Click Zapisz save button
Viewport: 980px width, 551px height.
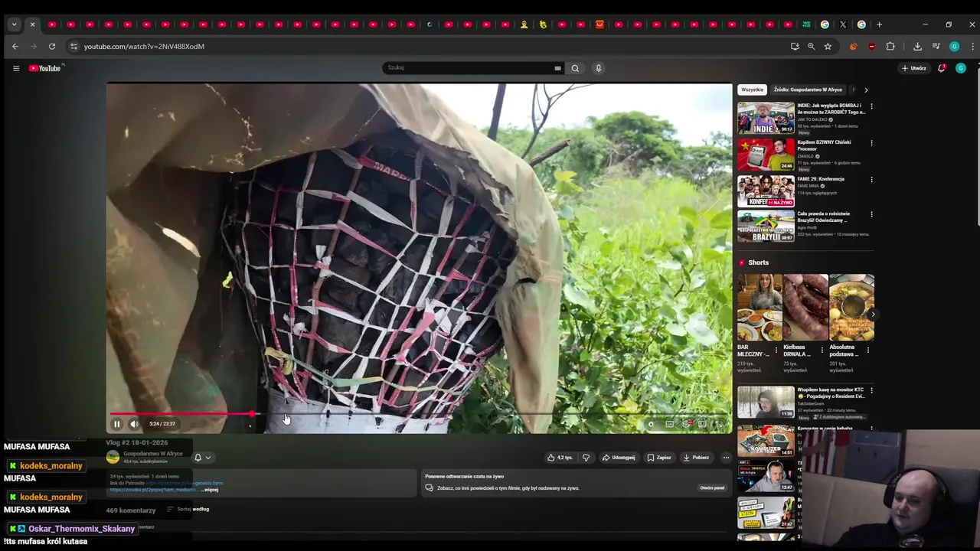coord(659,458)
